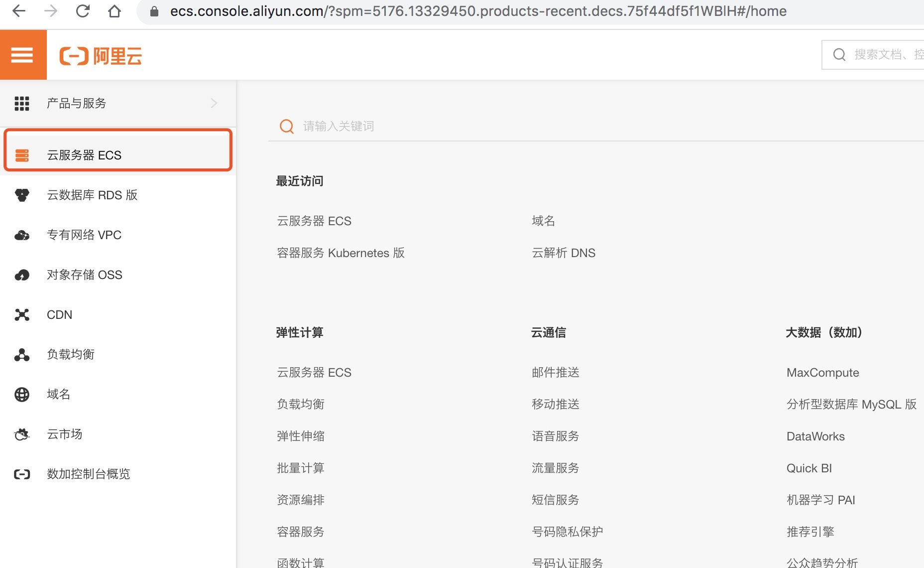Select 云服务器 ECS in sidebar

[x=118, y=155]
